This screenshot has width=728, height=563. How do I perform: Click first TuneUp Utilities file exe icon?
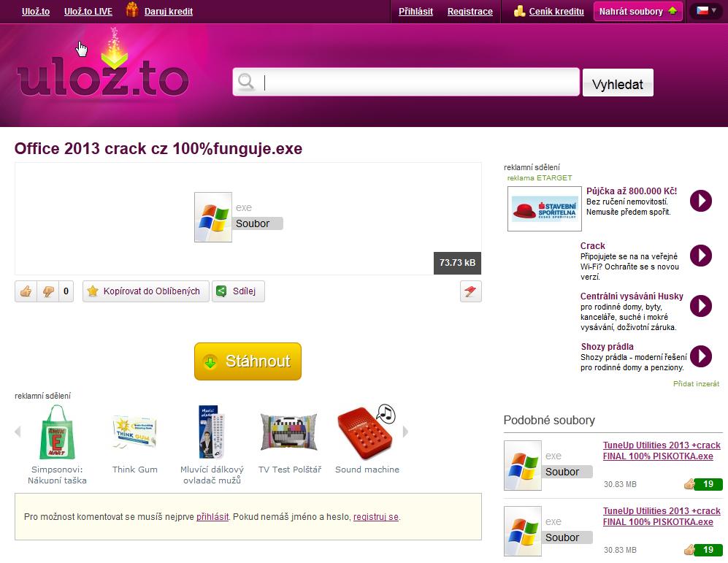[523, 466]
